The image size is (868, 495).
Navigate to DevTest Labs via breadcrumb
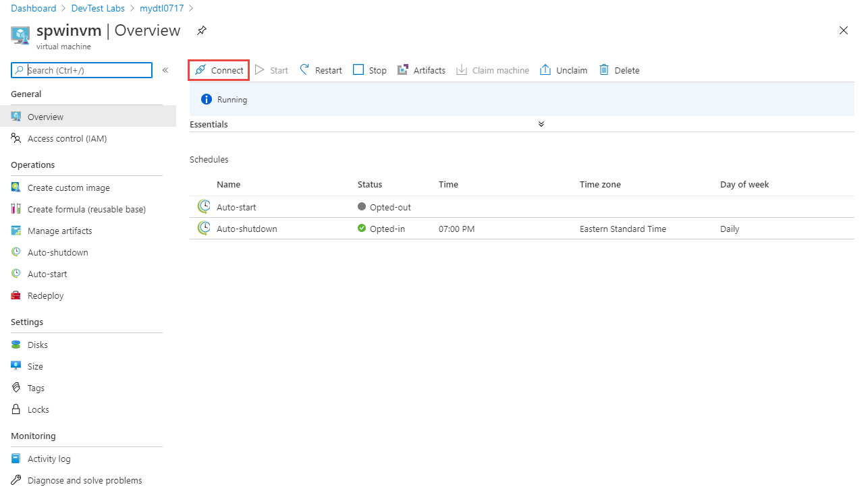point(98,8)
